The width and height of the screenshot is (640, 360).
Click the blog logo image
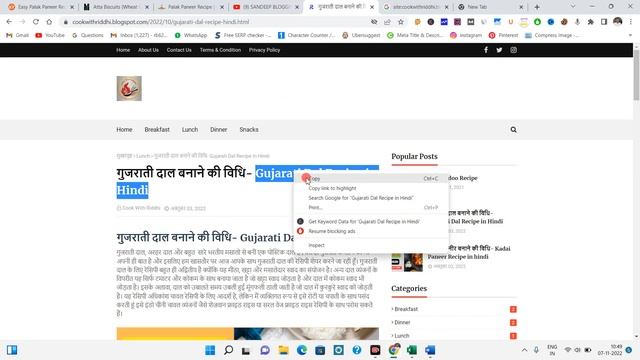(x=129, y=88)
